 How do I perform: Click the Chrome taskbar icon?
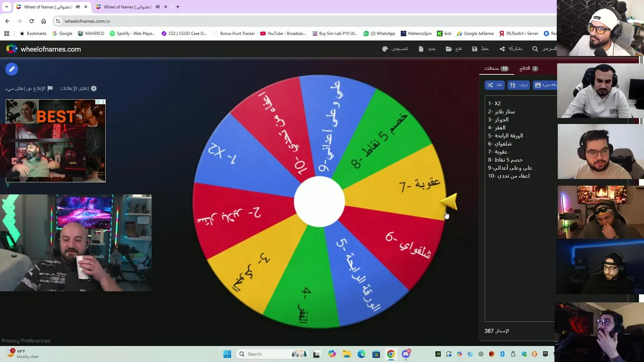click(x=390, y=354)
